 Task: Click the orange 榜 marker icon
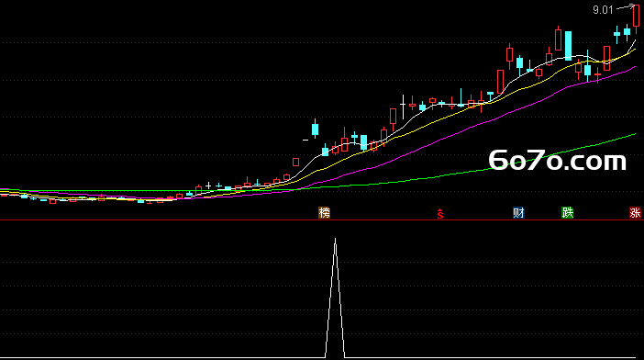(x=324, y=212)
